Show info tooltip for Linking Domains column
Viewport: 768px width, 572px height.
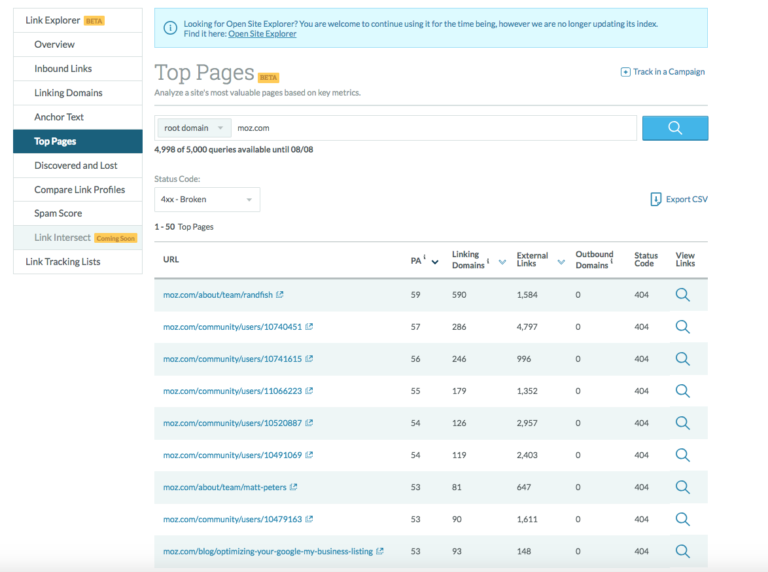pyautogui.click(x=488, y=261)
